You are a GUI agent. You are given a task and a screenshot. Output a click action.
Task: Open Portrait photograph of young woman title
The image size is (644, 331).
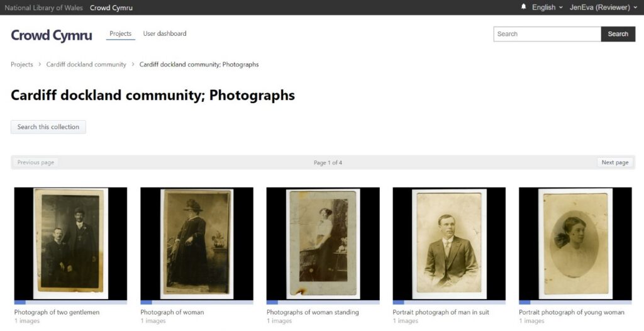[571, 313]
